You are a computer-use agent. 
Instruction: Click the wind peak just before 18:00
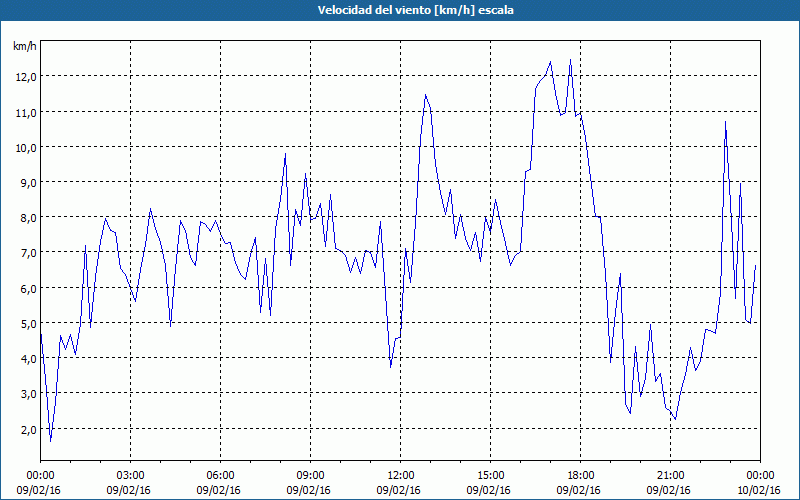(570, 60)
